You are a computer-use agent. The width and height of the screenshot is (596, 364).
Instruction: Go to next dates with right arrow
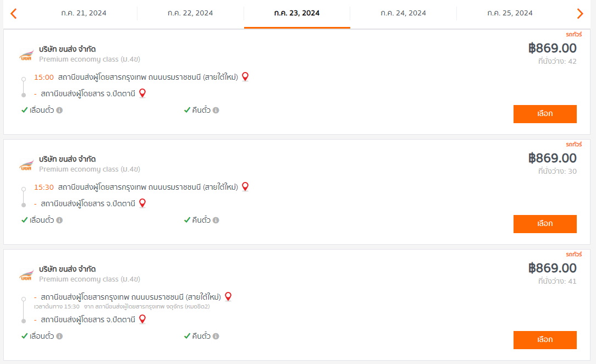pyautogui.click(x=580, y=14)
